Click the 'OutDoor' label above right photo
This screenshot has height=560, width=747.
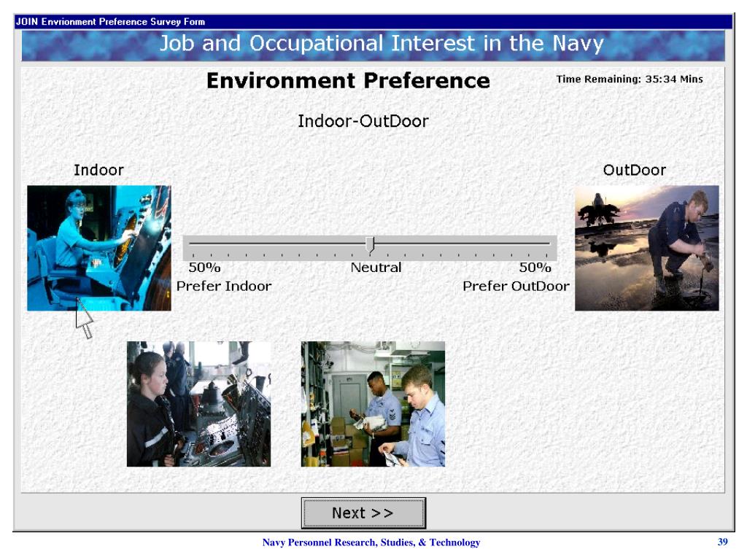click(x=635, y=170)
